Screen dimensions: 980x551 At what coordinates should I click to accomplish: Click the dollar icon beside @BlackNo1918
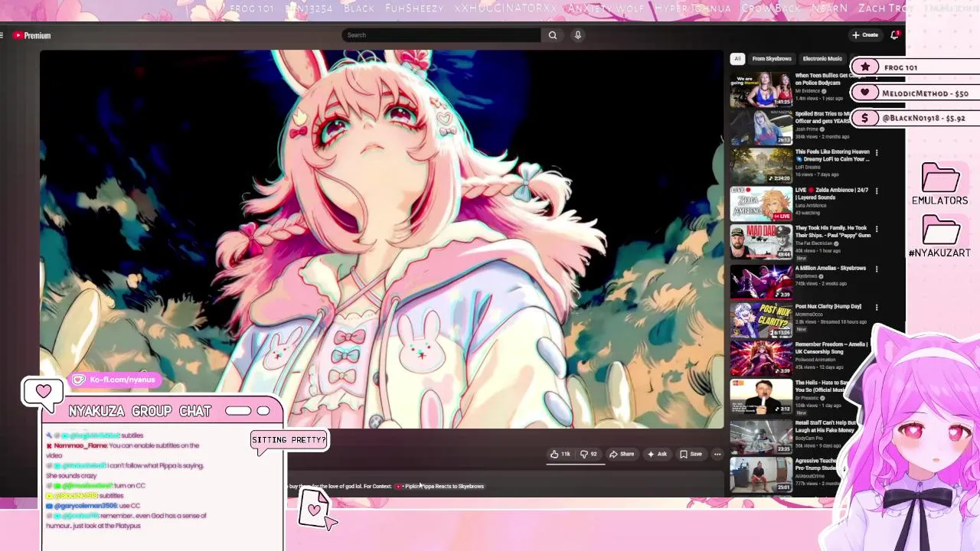pyautogui.click(x=865, y=118)
